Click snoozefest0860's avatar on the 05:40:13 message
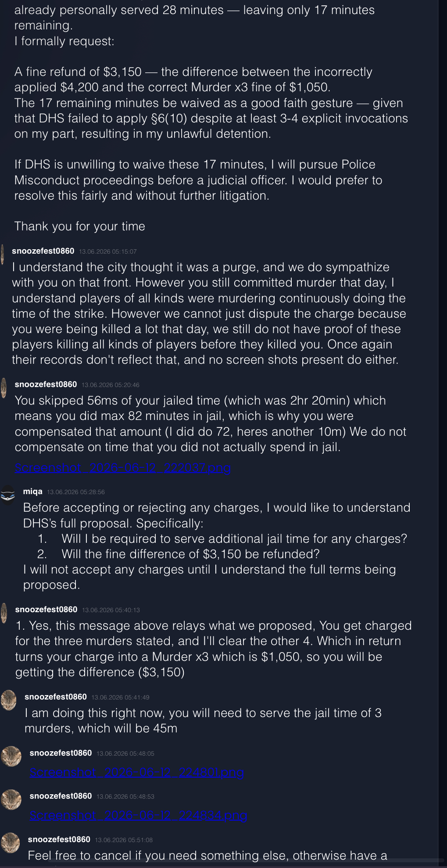 pyautogui.click(x=4, y=613)
